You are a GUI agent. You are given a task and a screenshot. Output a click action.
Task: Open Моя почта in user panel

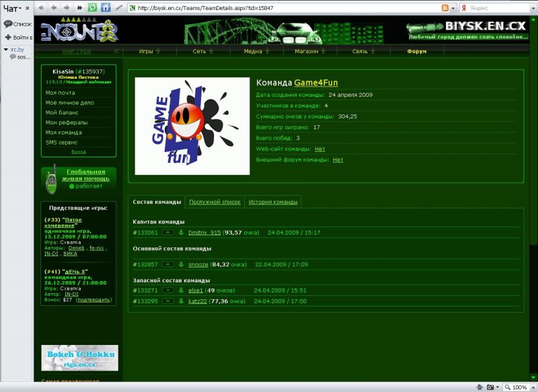coord(60,93)
